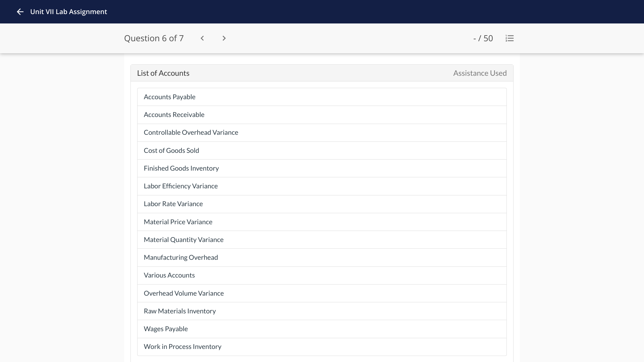Screen dimensions: 644x362
Task: Click the back arrow icon
Action: [x=20, y=12]
